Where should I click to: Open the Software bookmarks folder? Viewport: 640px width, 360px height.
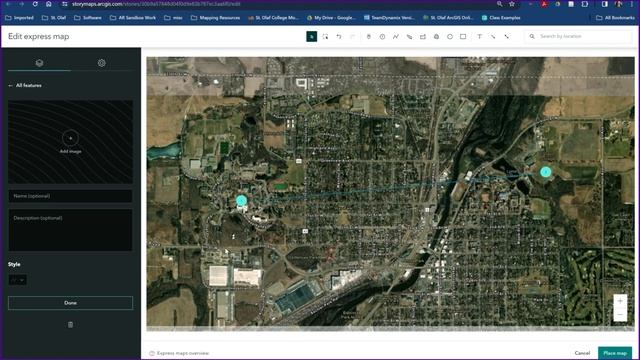tap(88, 18)
